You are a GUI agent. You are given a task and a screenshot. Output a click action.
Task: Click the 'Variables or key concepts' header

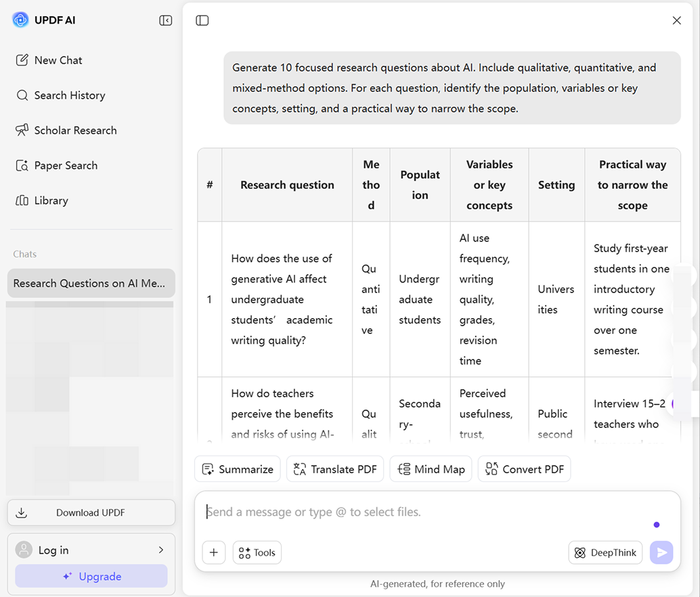[489, 185]
